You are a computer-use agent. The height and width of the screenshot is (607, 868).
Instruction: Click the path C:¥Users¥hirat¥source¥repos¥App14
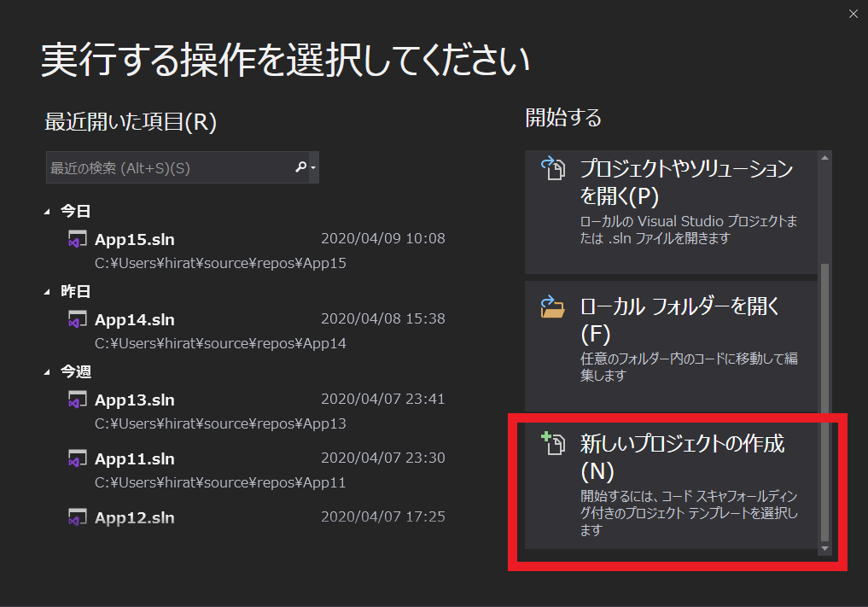(220, 343)
